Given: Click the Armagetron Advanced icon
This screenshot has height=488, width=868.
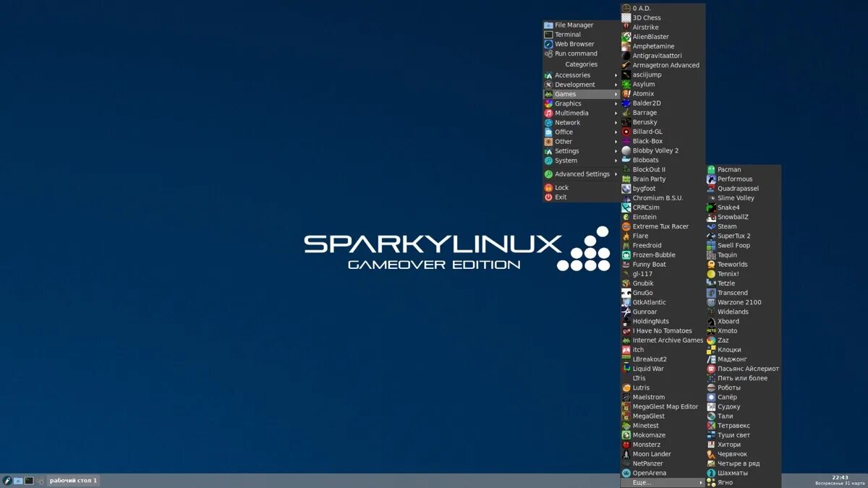Looking at the screenshot, I should pos(626,65).
